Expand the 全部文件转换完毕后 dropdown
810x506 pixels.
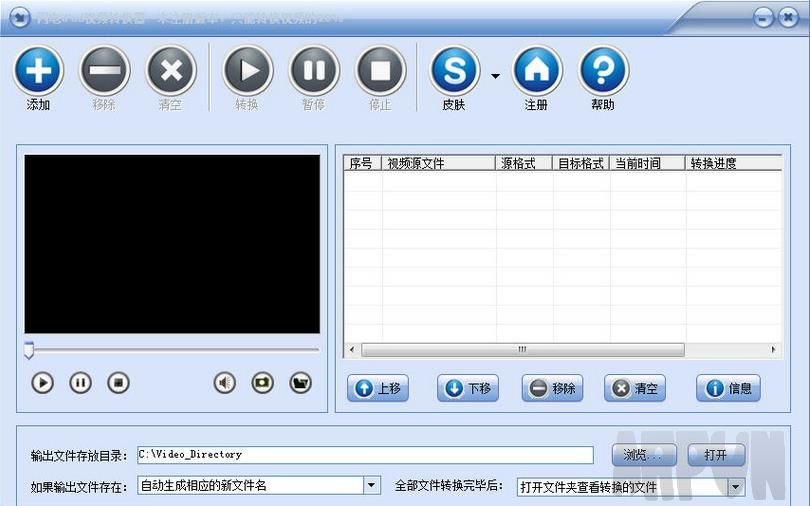click(736, 487)
